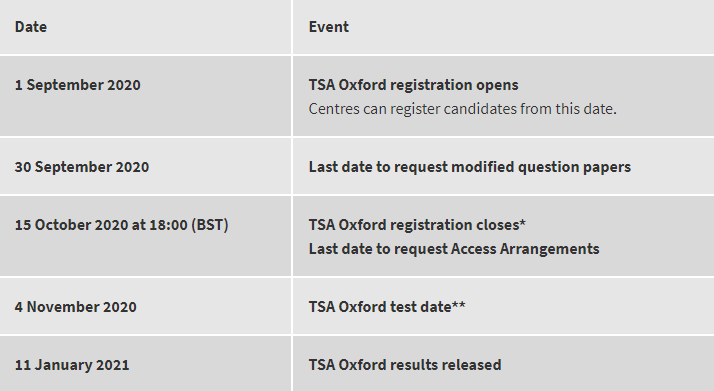
Task: Click the asterisk after registration closes
Action: [522, 223]
